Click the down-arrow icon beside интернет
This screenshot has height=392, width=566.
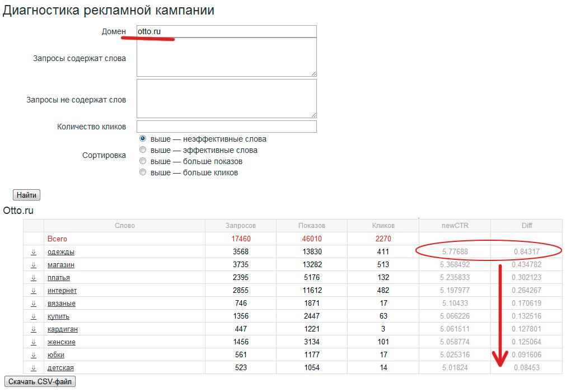pyautogui.click(x=34, y=291)
